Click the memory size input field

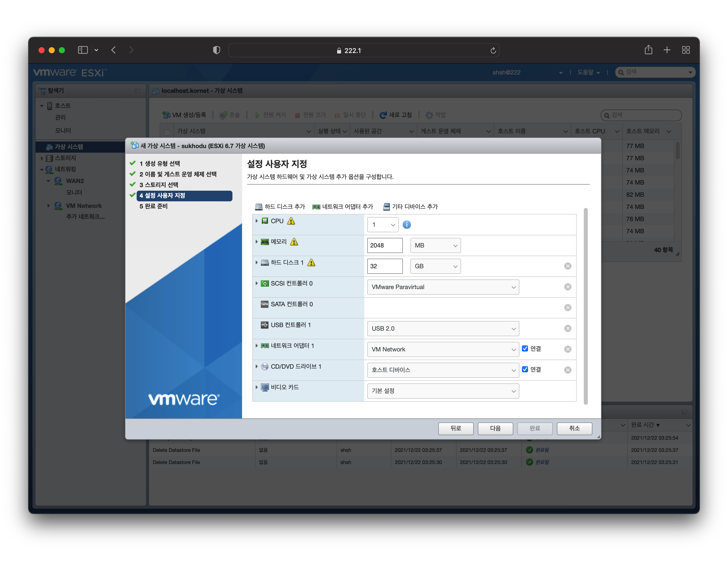(x=384, y=245)
